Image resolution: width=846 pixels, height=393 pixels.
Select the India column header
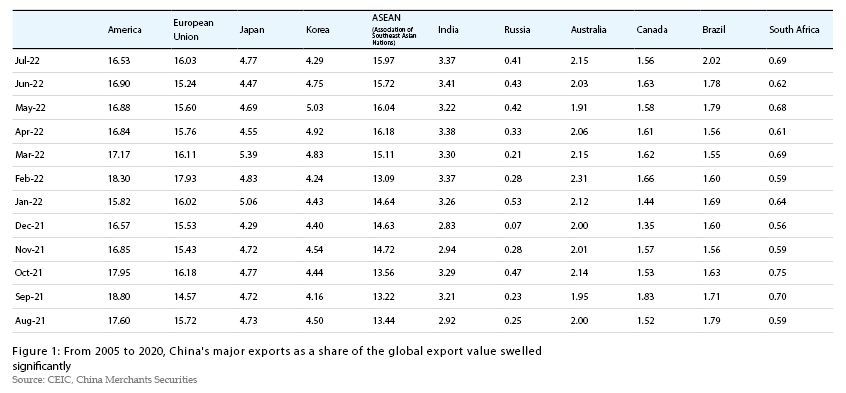click(448, 30)
